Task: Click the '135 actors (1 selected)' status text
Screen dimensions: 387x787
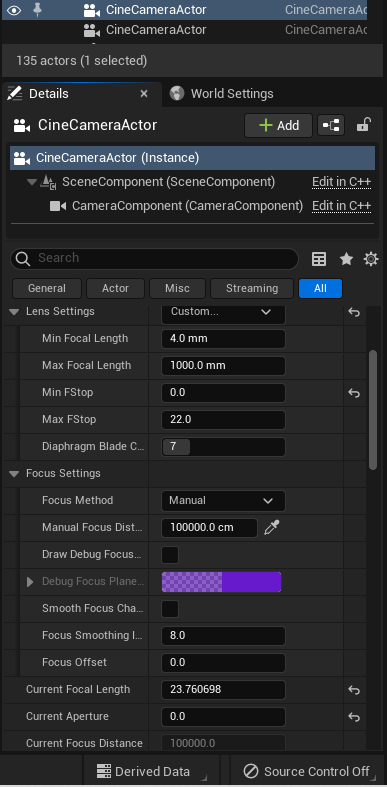Action: click(x=81, y=61)
